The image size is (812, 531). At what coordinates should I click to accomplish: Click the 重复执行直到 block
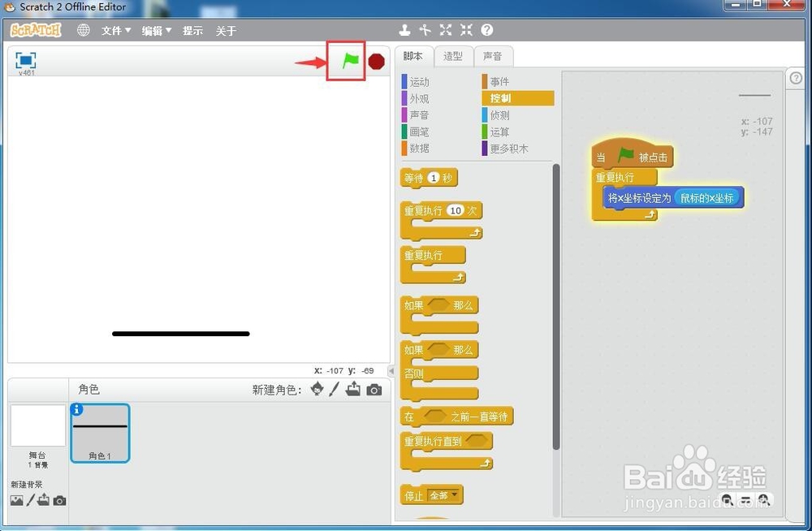pos(432,442)
